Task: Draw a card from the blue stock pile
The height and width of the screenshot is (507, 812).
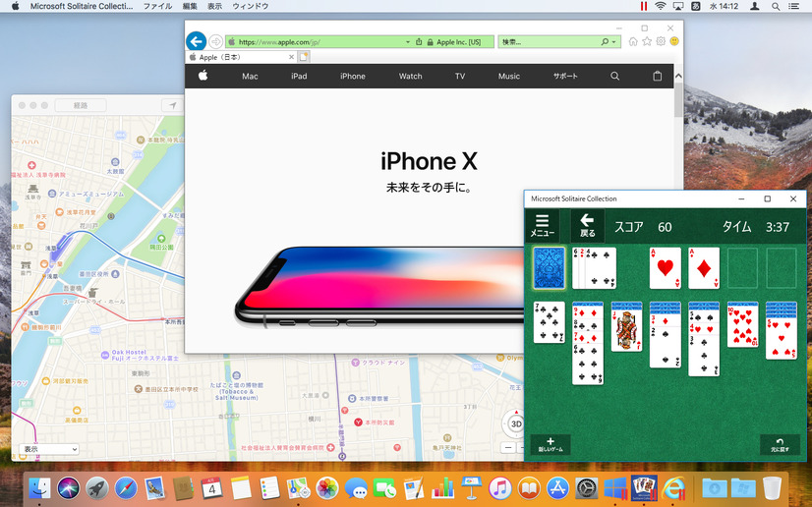Action: click(549, 267)
